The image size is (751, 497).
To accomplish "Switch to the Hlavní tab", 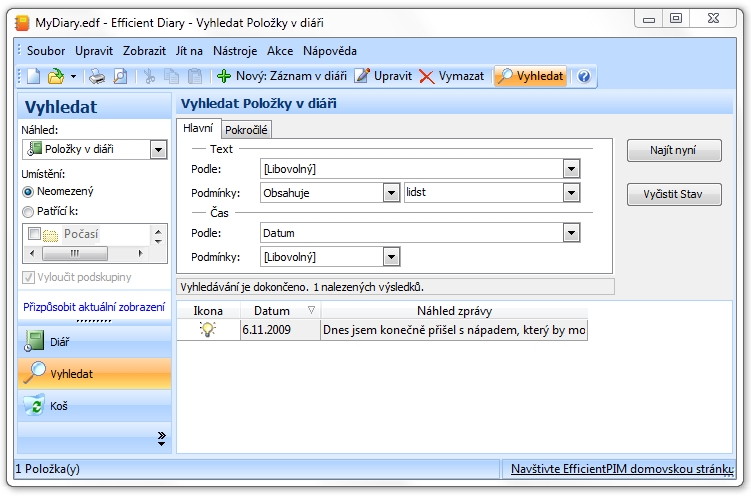I will coord(198,128).
